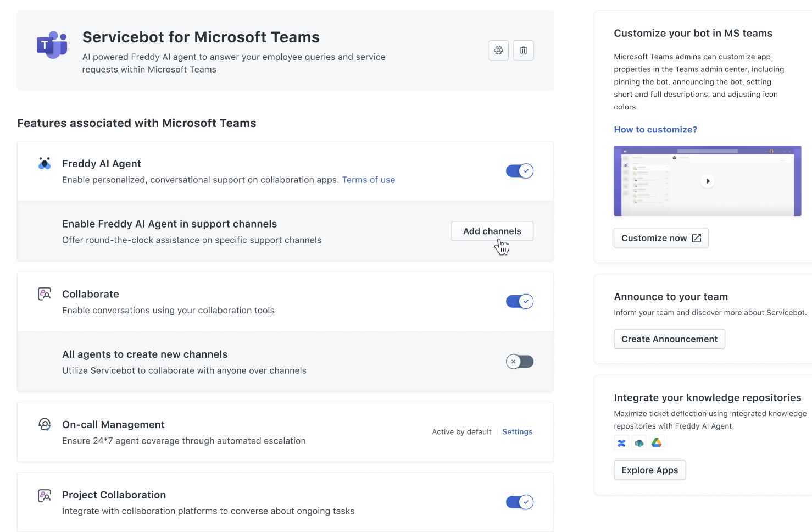Click Create Announcement button
Screen dimensions: 812x532
point(669,339)
